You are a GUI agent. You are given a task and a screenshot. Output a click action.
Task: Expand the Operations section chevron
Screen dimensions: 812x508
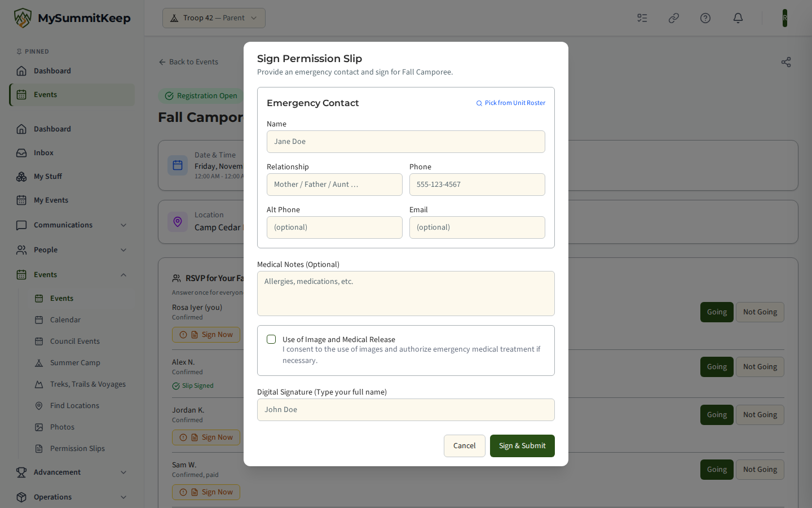click(123, 497)
